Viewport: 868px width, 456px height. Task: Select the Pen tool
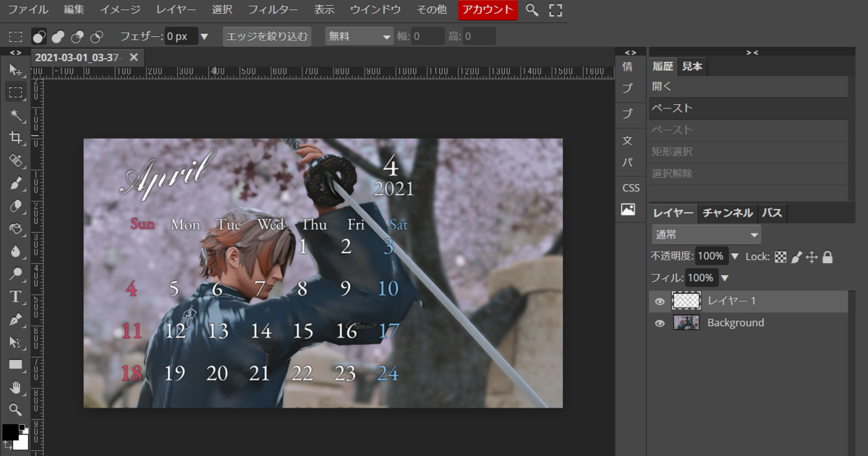pos(16,319)
